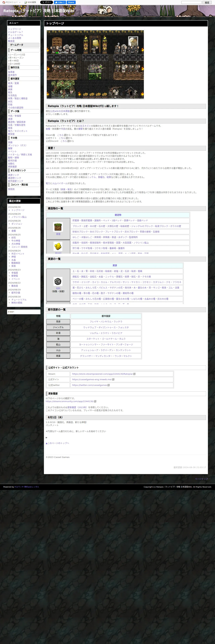Open 建造物／建設資源 under データ集
The image size is (215, 644).
click(x=17, y=122)
